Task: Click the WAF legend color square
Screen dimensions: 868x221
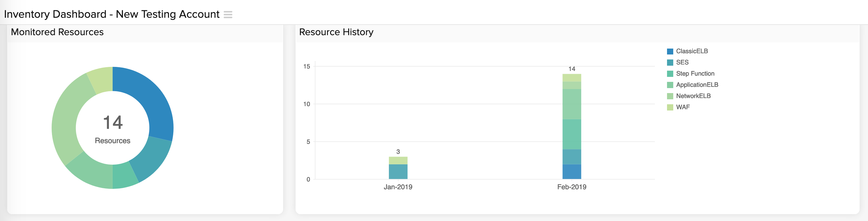Action: coord(670,107)
